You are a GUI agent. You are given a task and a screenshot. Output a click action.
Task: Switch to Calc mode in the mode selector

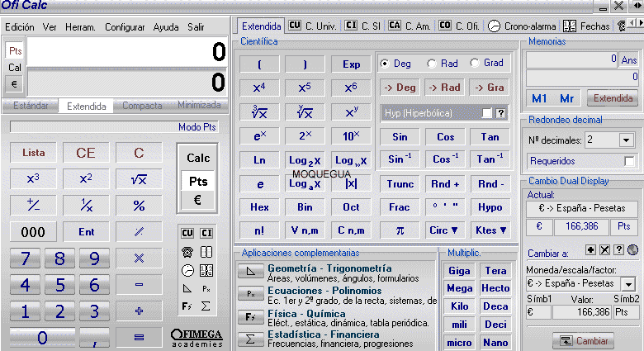pos(198,158)
